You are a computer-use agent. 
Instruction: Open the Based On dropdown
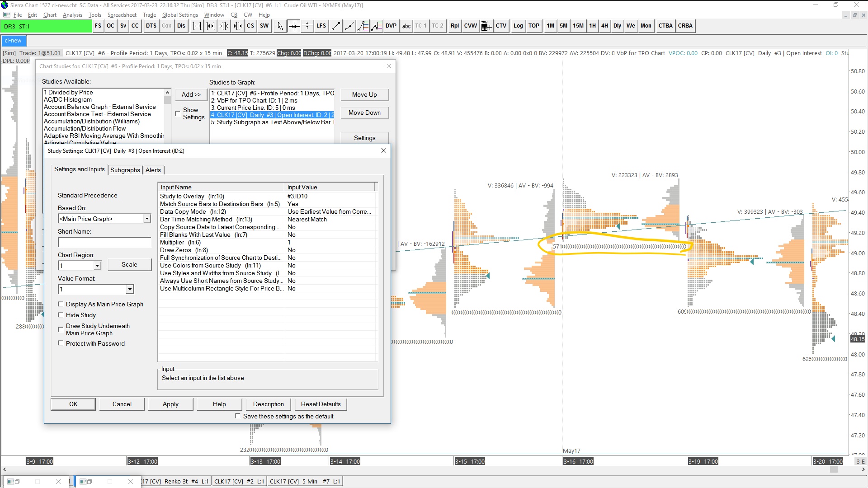pos(146,219)
